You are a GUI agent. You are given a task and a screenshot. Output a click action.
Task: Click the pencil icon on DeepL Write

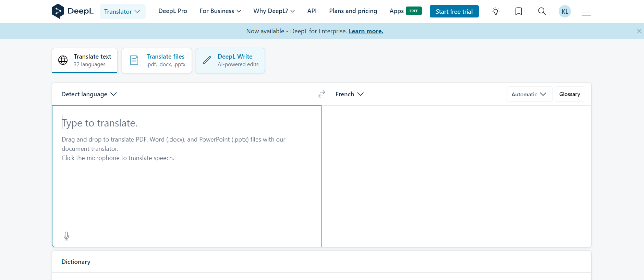pyautogui.click(x=207, y=60)
